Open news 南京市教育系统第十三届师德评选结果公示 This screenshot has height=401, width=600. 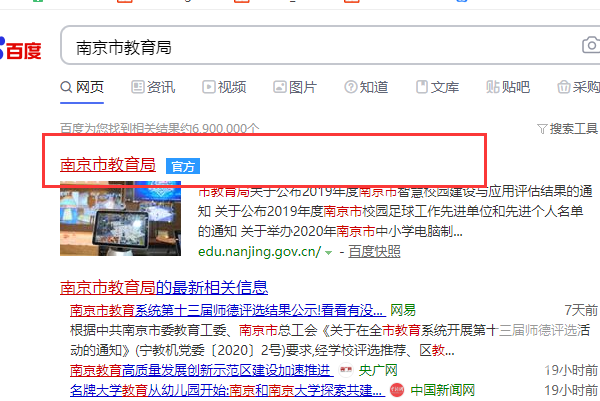click(227, 310)
